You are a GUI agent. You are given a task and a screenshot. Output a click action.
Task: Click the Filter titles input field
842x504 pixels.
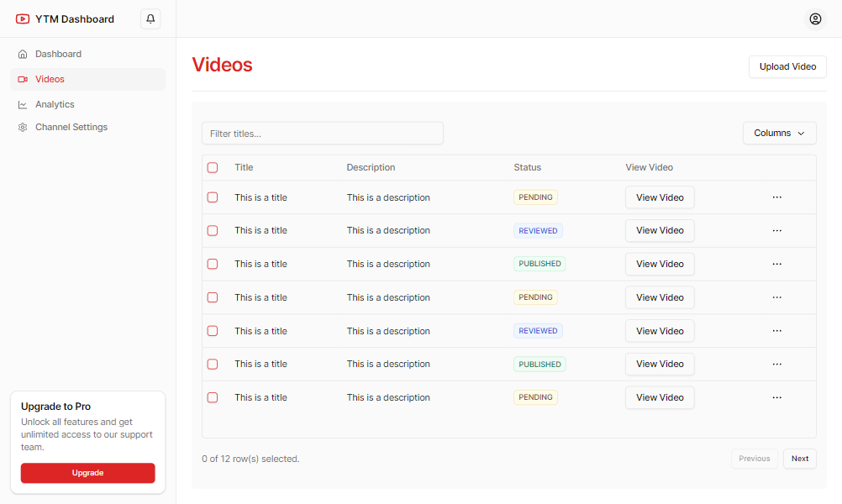point(322,134)
